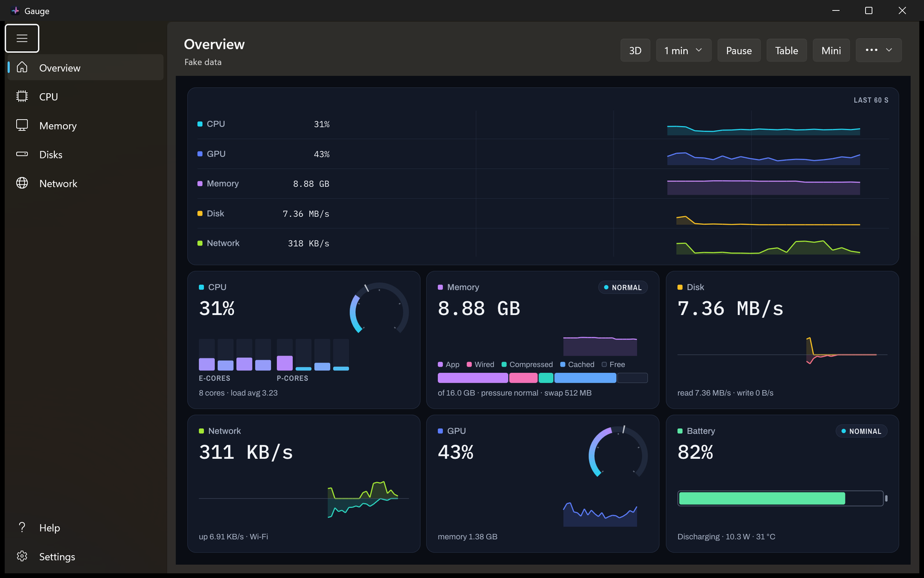
Task: Click the Gauge app logo in title bar
Action: pyautogui.click(x=15, y=10)
